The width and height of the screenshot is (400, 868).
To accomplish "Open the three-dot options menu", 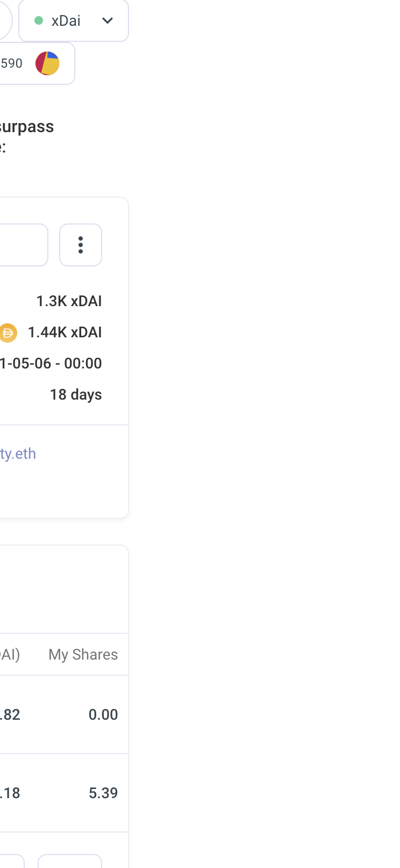I will coord(81,245).
